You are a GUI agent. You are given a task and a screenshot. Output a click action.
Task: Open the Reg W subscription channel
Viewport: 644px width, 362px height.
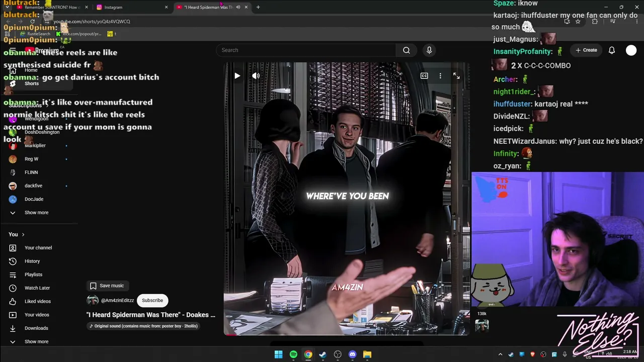click(x=39, y=159)
